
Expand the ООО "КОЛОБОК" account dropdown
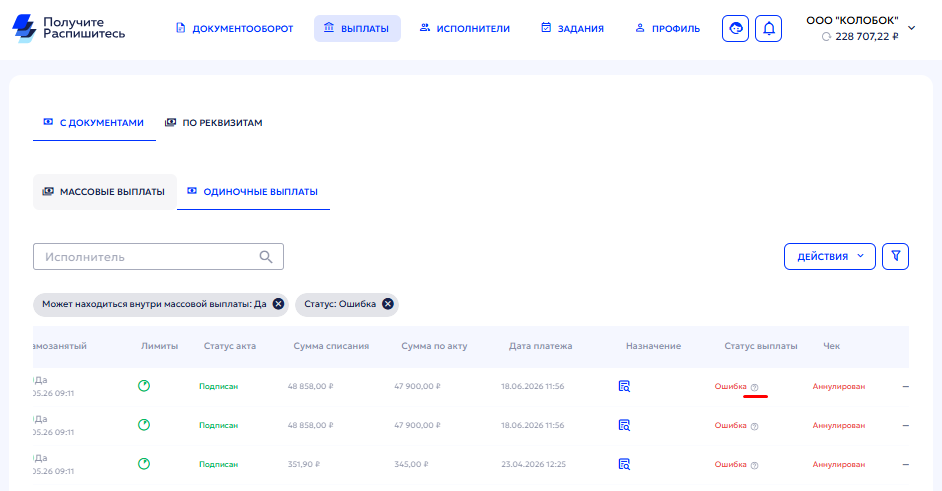point(911,28)
